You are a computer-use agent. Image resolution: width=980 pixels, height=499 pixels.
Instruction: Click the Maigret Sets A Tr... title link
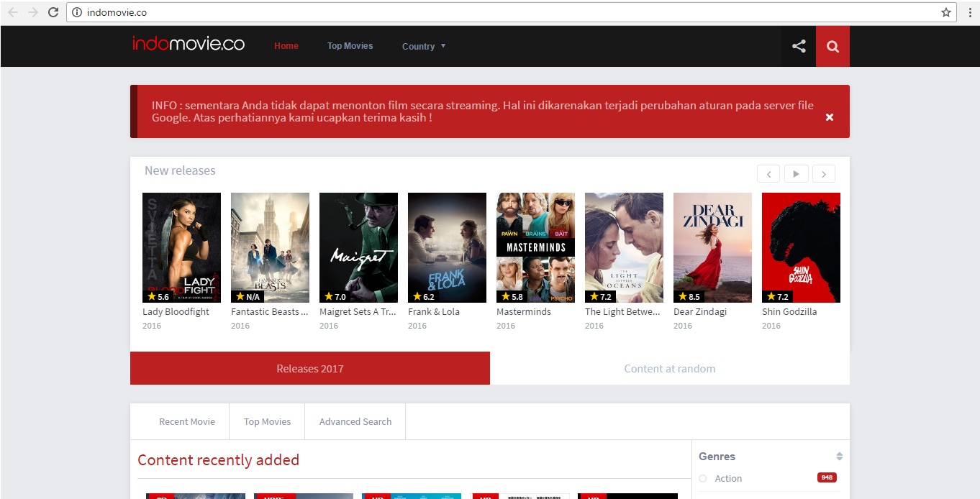(x=358, y=312)
